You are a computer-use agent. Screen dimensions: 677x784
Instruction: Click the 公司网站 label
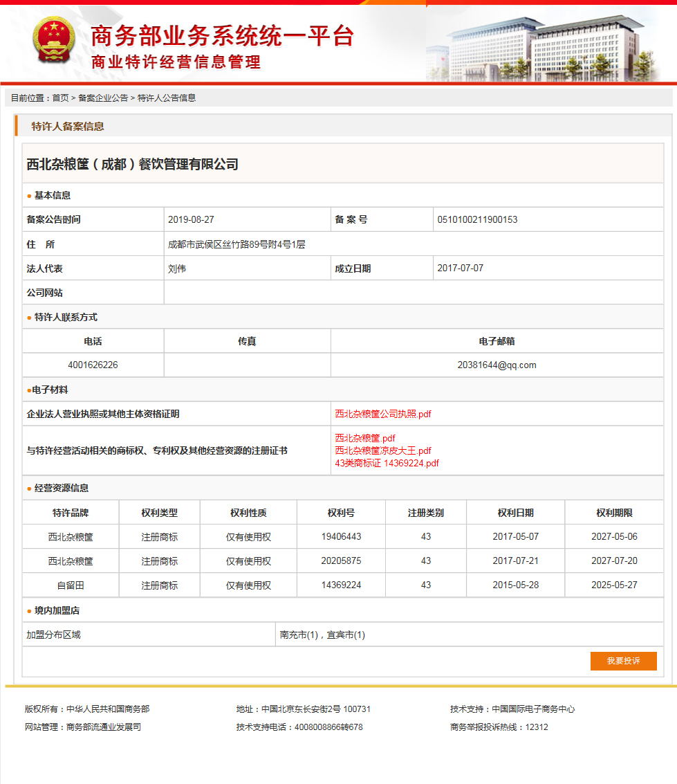click(x=44, y=293)
